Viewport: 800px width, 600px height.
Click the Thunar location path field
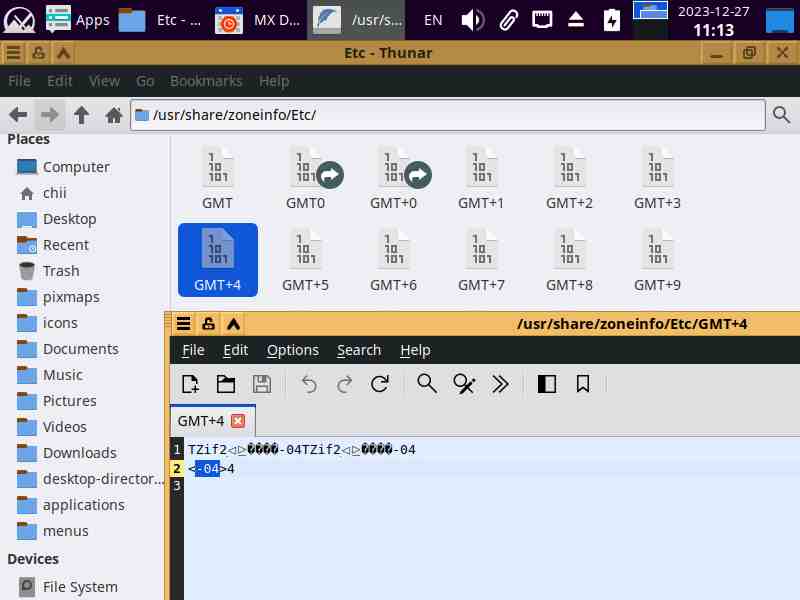click(x=448, y=115)
